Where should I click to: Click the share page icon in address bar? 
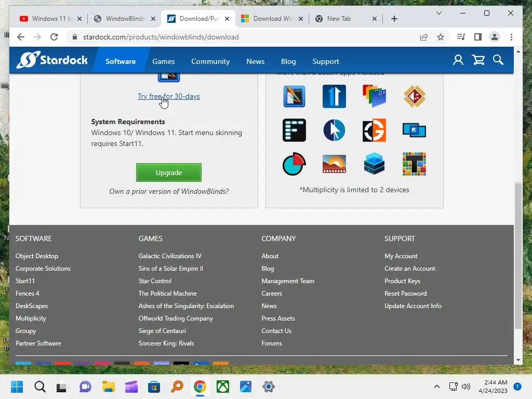pos(424,37)
